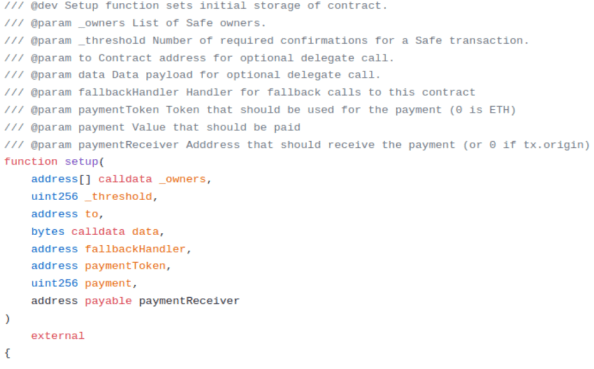The height and width of the screenshot is (369, 594).
Task: Click the bytes type keyword
Action: pos(48,231)
